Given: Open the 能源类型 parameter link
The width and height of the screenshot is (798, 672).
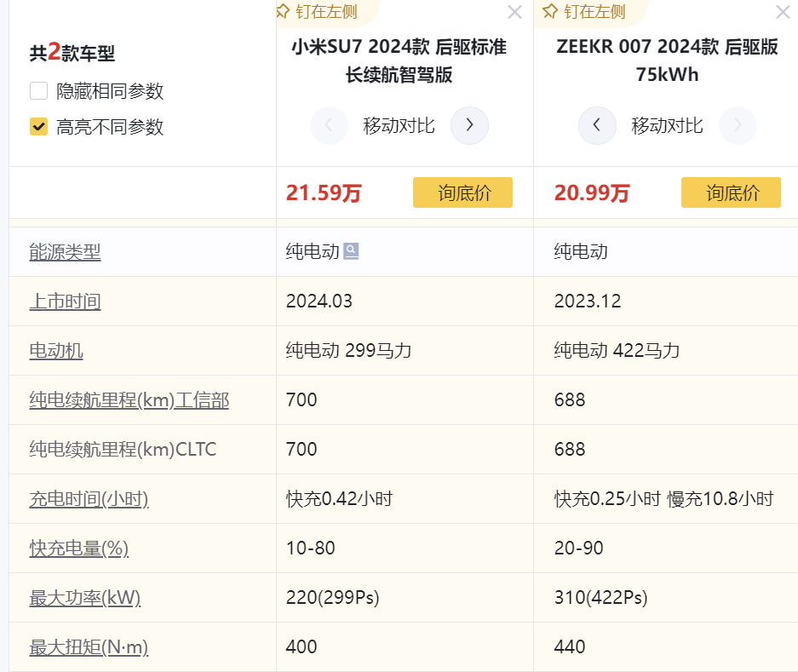Looking at the screenshot, I should [x=65, y=252].
